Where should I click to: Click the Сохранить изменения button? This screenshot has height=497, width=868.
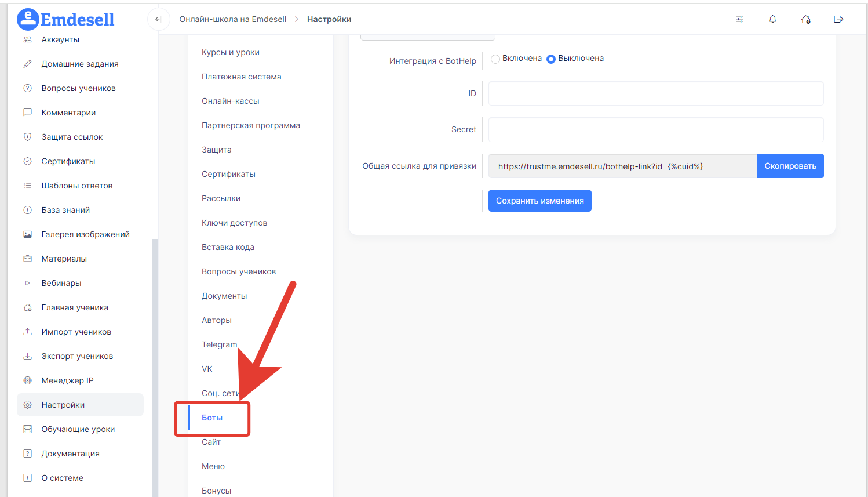pos(539,201)
